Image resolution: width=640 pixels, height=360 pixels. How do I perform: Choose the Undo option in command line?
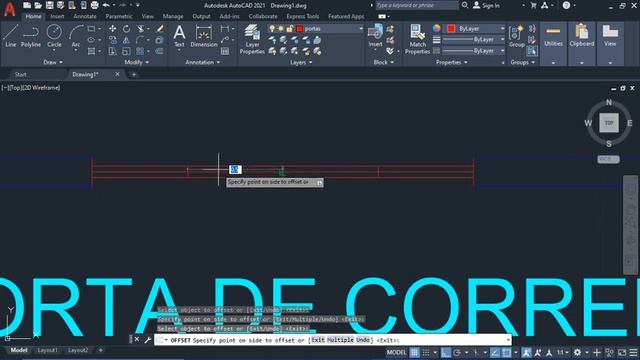pyautogui.click(x=362, y=340)
